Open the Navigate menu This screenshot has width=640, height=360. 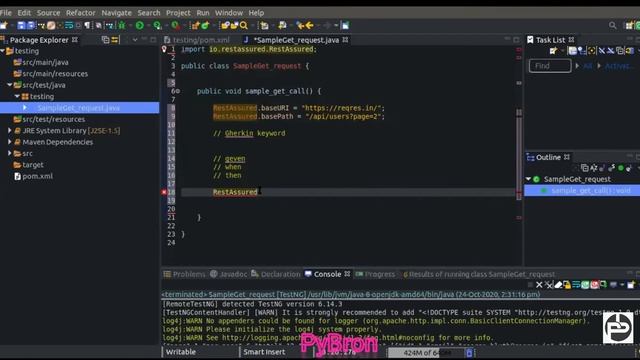point(116,13)
